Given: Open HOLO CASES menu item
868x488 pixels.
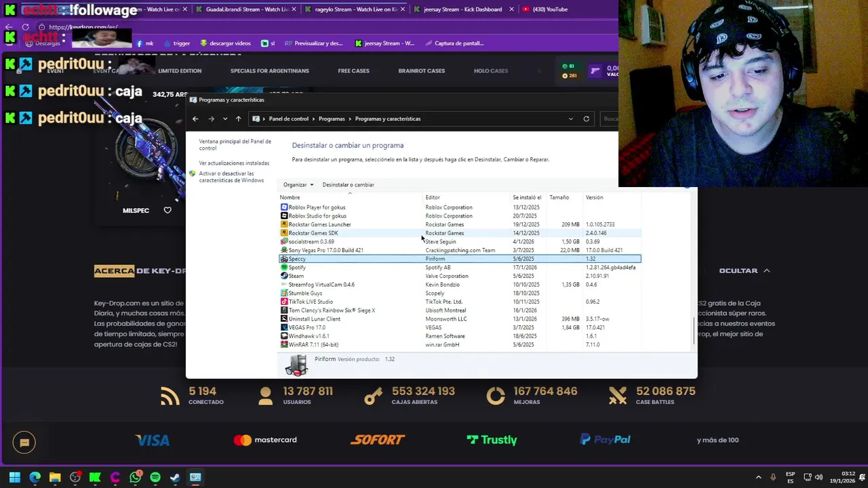Looking at the screenshot, I should 491,70.
